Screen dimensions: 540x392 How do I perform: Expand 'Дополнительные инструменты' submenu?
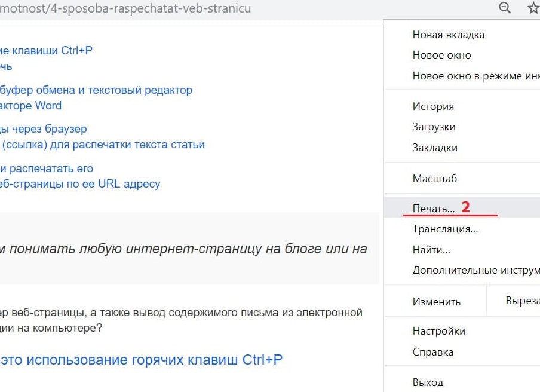(462, 270)
